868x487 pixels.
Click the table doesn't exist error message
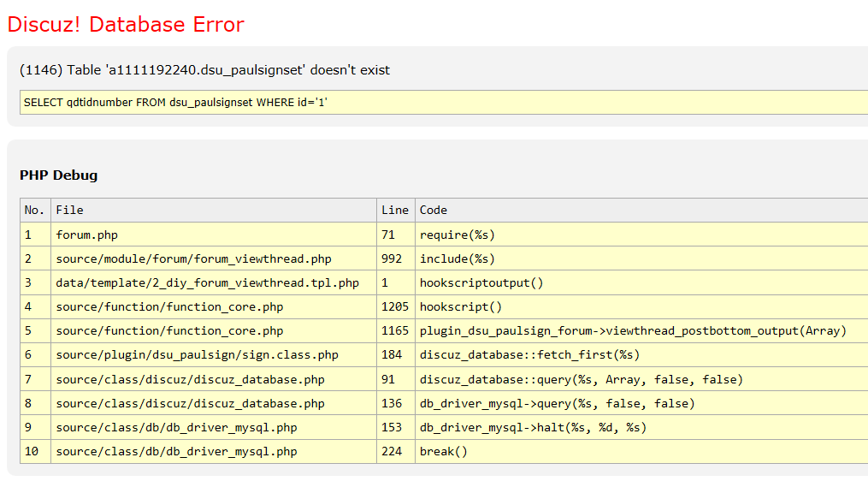pyautogui.click(x=204, y=70)
